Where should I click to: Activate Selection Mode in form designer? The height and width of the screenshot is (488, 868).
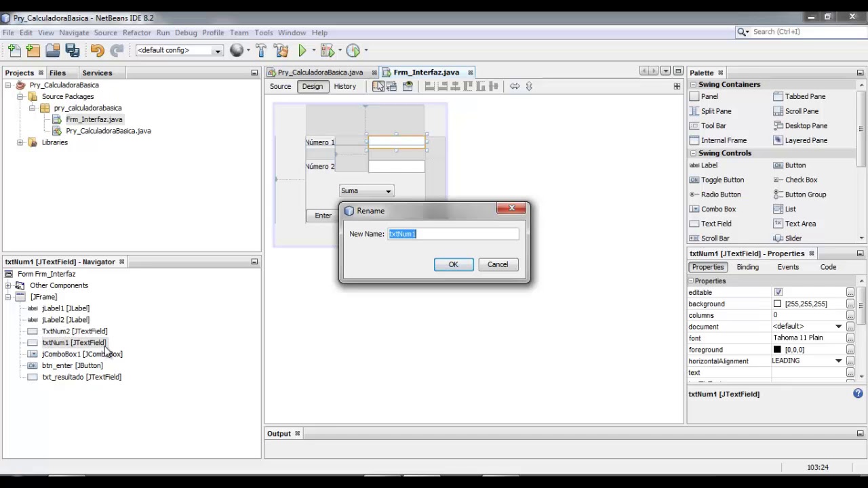378,86
